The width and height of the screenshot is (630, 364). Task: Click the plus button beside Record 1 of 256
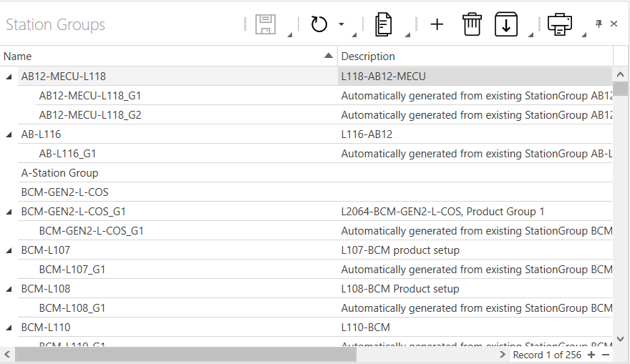click(x=591, y=355)
